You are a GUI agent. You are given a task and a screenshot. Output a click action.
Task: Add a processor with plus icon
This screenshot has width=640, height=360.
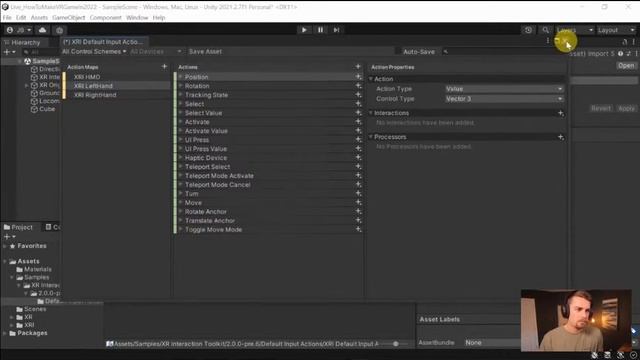tap(561, 137)
